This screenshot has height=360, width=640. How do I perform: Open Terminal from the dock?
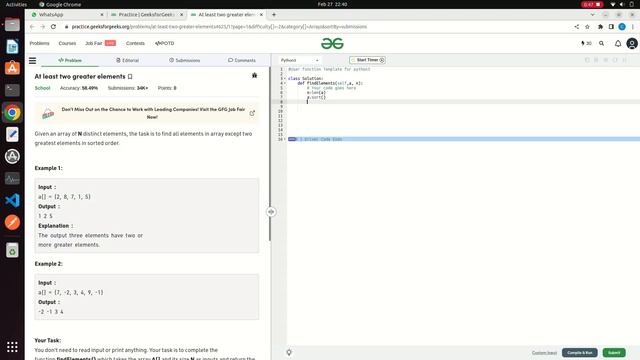tap(12, 90)
